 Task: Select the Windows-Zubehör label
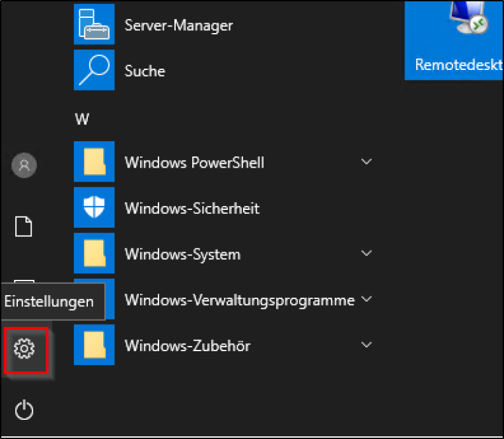pyautogui.click(x=188, y=346)
